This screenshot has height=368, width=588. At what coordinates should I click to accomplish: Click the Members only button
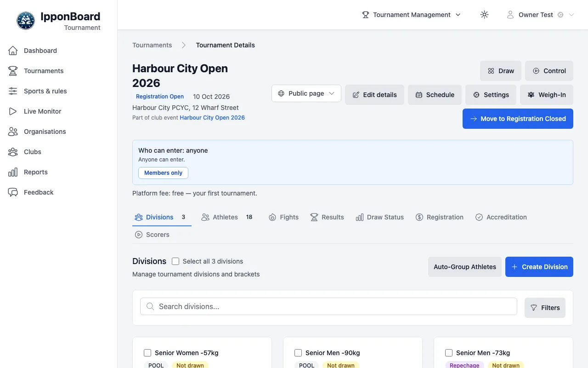coord(163,173)
